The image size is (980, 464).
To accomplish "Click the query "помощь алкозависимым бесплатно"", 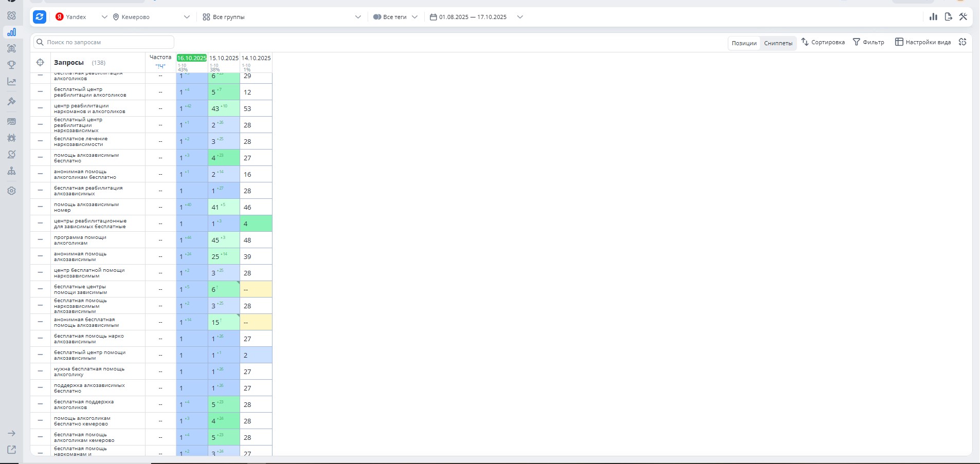I will click(86, 158).
